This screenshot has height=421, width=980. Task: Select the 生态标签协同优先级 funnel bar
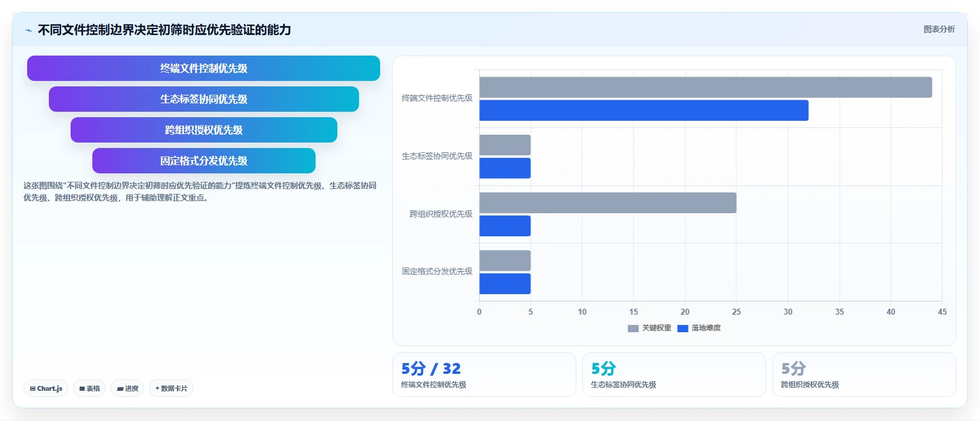tap(204, 99)
